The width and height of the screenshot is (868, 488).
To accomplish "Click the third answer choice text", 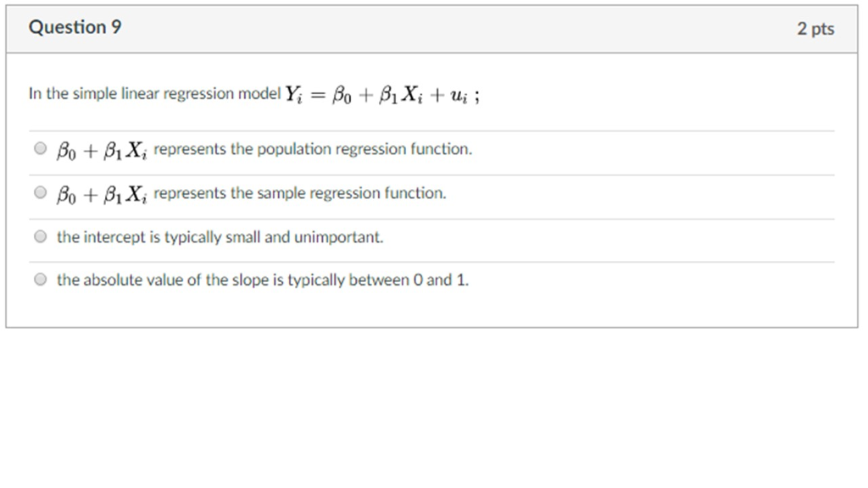I will [x=219, y=236].
